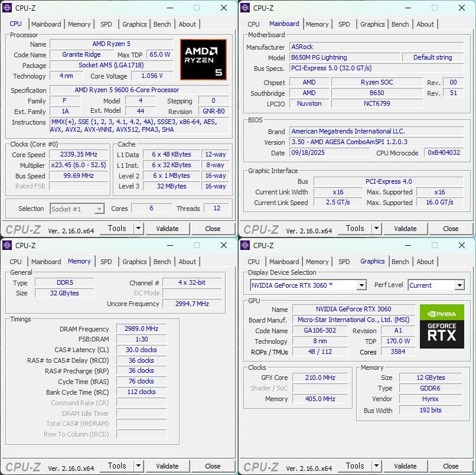476x475 pixels.
Task: Click the Close button of the Graphics window
Action: pyautogui.click(x=451, y=466)
